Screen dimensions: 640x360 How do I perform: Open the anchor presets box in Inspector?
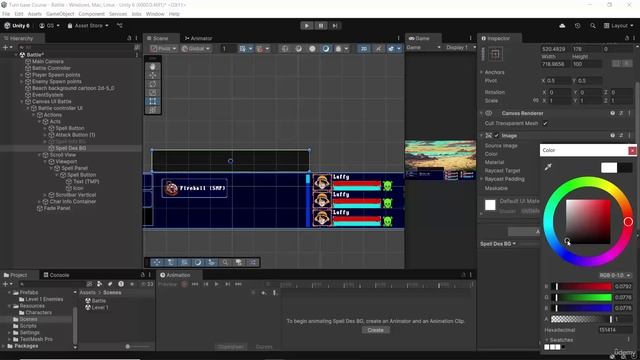point(495,54)
